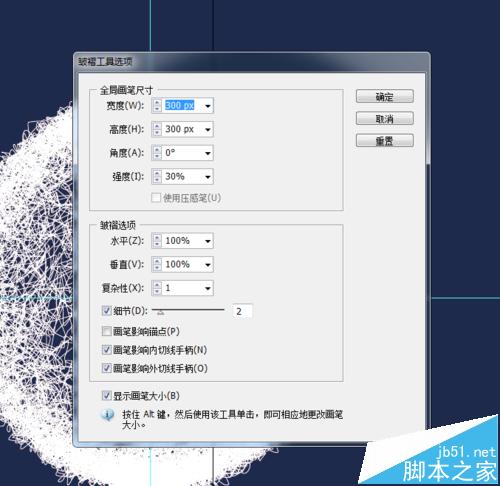Click the 细节 value box showing 2
The image size is (500, 486).
[x=242, y=311]
